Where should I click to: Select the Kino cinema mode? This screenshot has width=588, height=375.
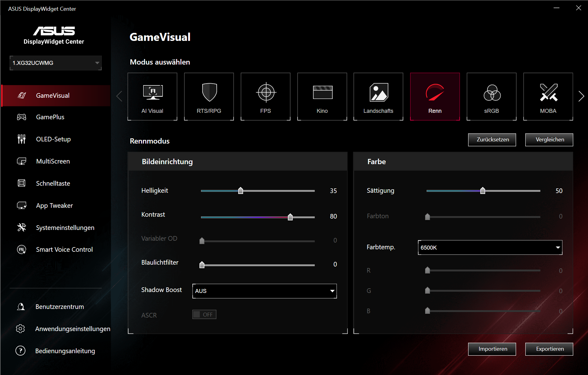coord(322,97)
